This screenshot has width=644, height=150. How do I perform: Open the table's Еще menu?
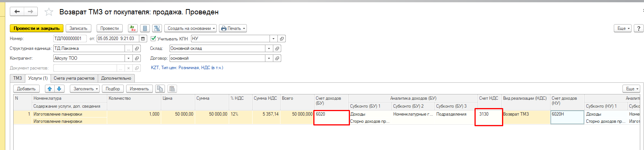pyautogui.click(x=632, y=89)
